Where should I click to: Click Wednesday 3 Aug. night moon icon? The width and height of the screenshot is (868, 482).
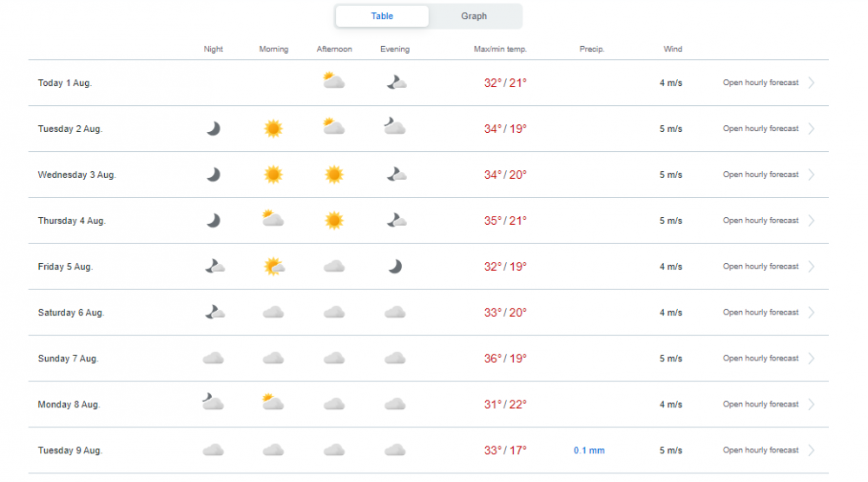(x=214, y=175)
